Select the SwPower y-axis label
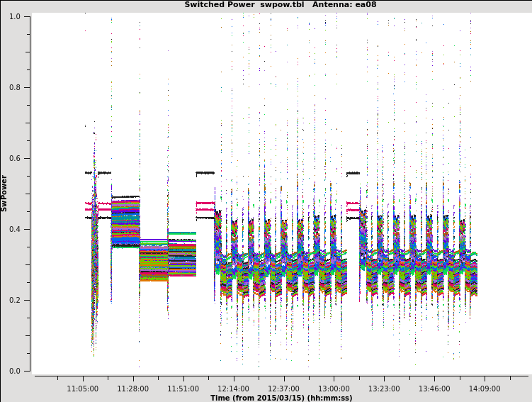532x402 pixels. (4, 193)
